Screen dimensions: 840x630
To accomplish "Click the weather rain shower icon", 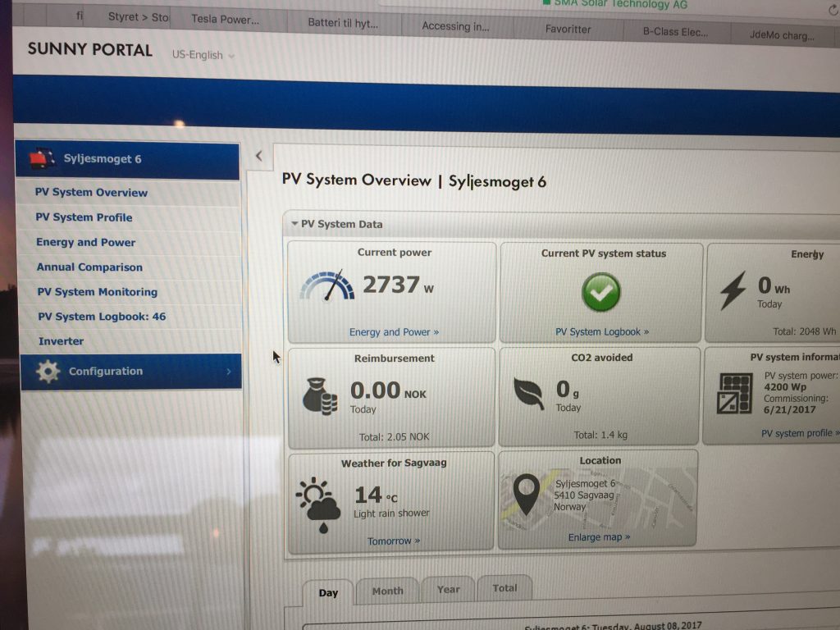I will (319, 504).
